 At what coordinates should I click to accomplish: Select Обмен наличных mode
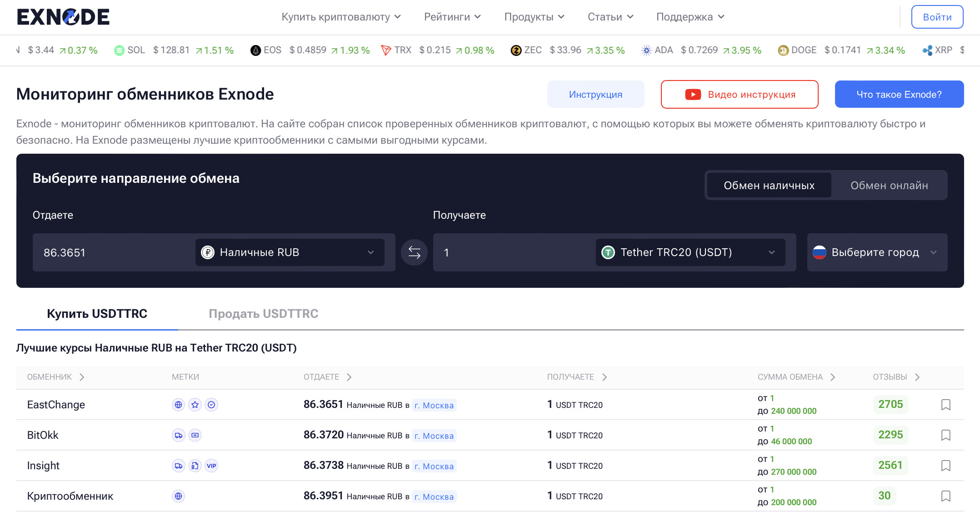[x=769, y=186]
